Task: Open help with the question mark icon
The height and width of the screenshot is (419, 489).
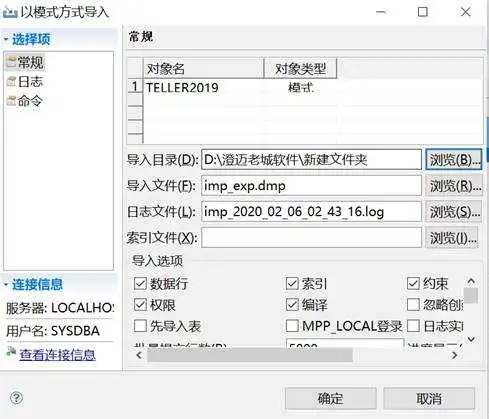Action: (16, 398)
